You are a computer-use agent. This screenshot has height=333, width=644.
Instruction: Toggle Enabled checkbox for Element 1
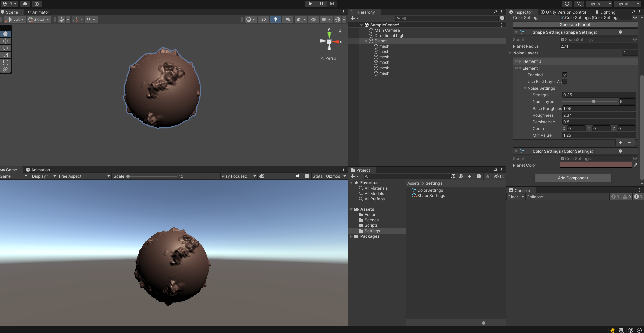coord(565,75)
